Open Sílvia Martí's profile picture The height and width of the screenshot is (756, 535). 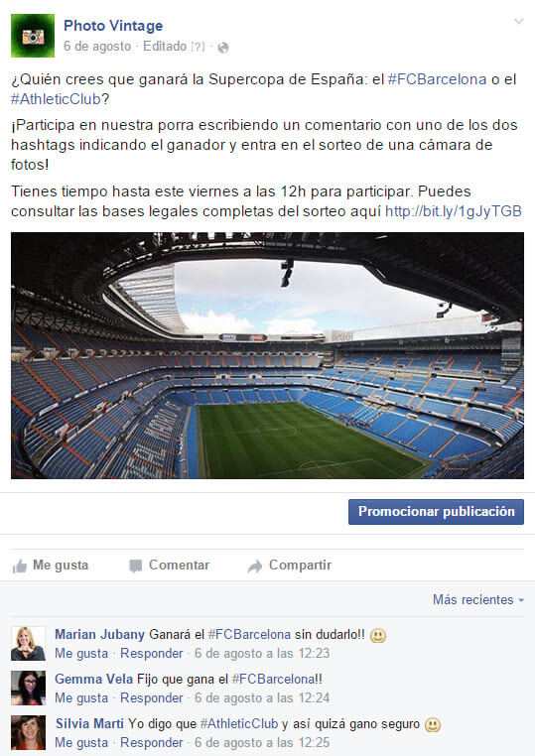[x=29, y=732]
